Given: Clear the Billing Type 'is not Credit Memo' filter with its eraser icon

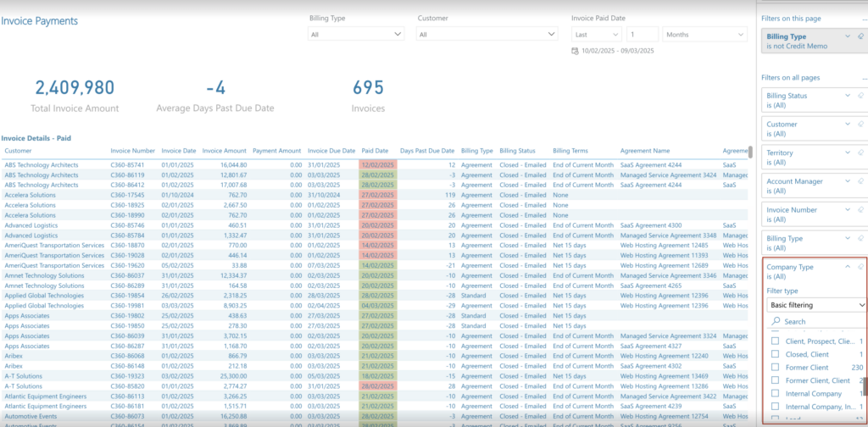Looking at the screenshot, I should click(860, 36).
